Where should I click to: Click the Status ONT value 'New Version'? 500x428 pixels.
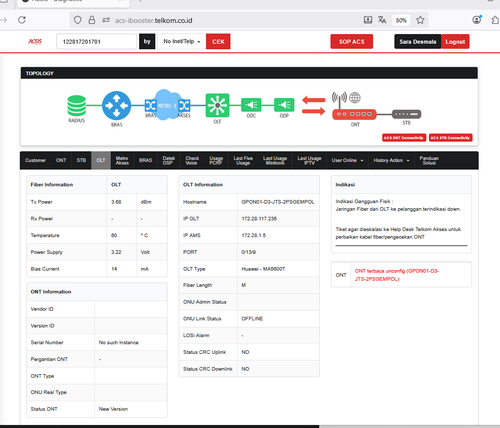(113, 409)
